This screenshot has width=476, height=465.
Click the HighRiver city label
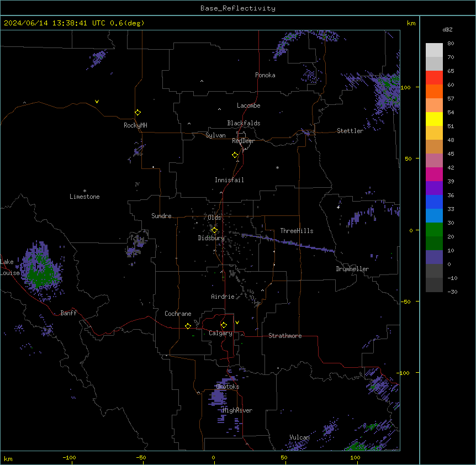237,410
